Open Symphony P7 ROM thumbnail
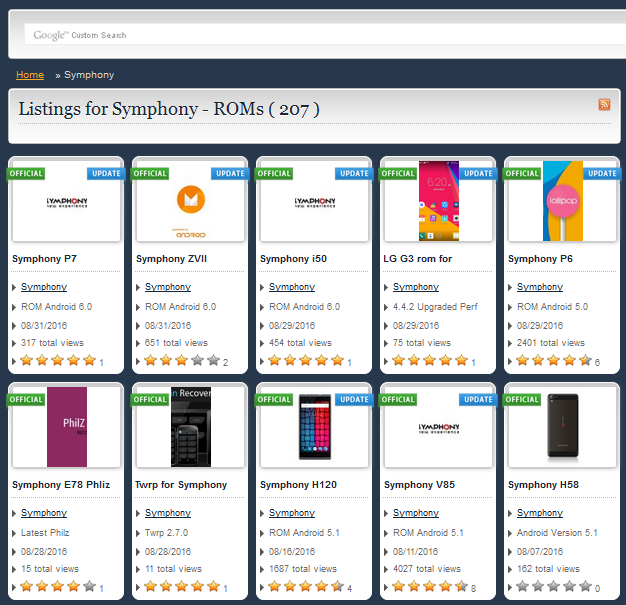The height and width of the screenshot is (605, 626). coord(66,201)
